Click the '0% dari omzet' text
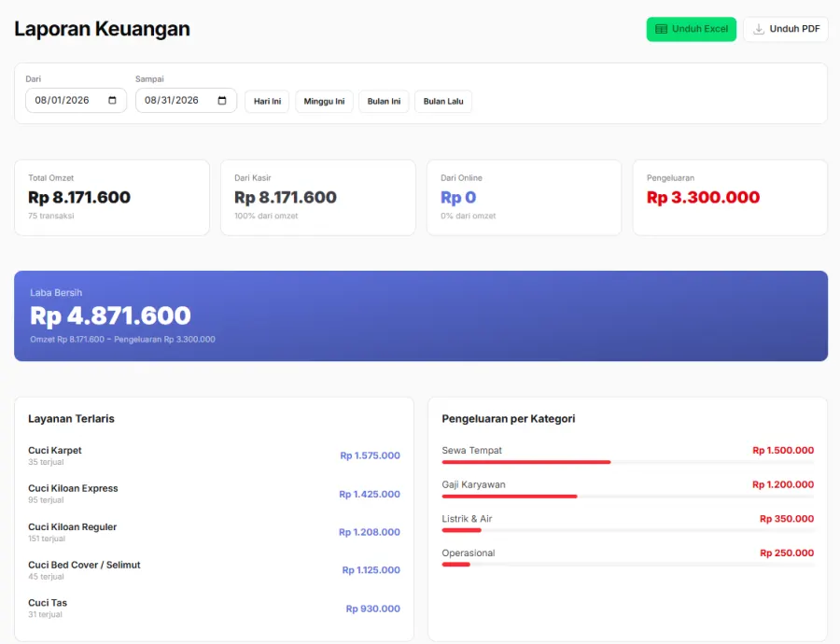Screen dimensions: 840x644 (x=469, y=216)
